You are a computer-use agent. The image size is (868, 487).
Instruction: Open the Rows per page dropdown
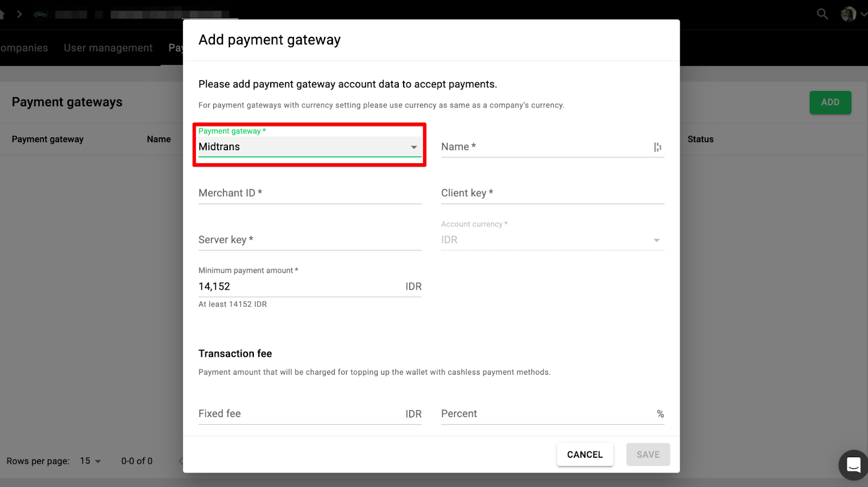click(91, 461)
